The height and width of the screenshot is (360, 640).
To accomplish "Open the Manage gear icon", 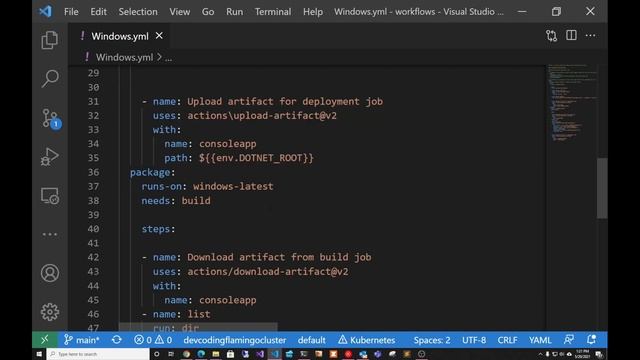I will [50, 312].
